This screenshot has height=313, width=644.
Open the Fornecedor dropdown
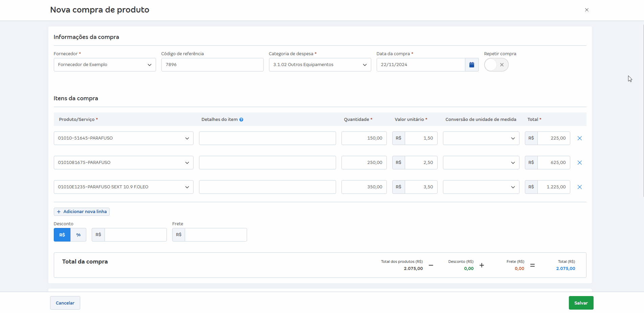tap(105, 65)
